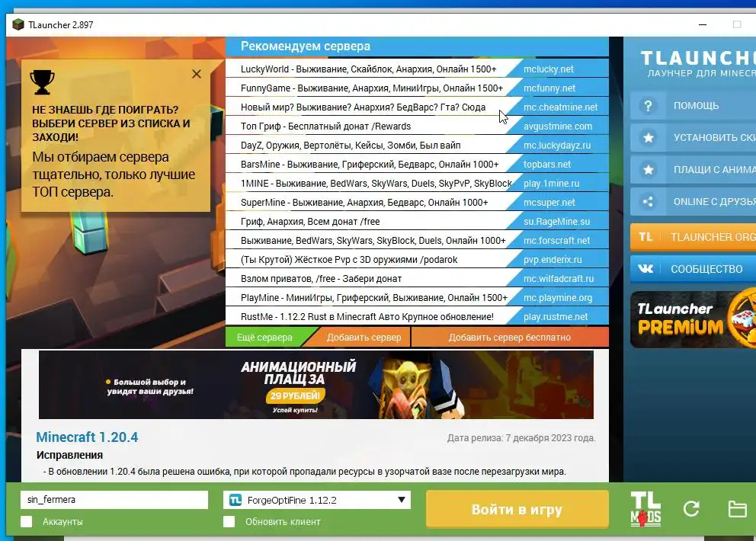Click the su.RageMine.su address

coord(556,221)
